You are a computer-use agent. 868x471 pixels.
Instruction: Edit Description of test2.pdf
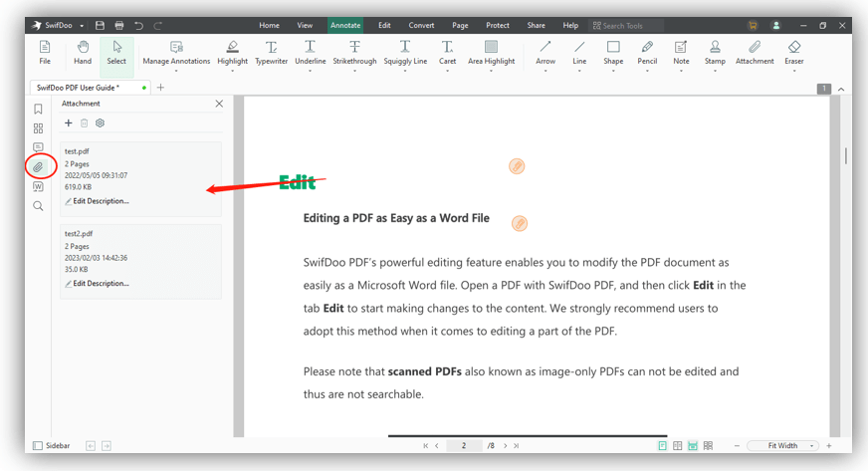point(97,284)
